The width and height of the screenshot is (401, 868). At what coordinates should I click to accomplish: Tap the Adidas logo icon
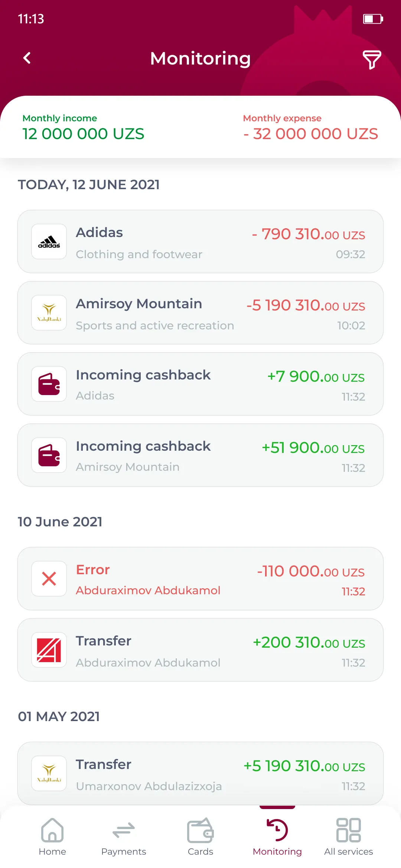coord(49,241)
